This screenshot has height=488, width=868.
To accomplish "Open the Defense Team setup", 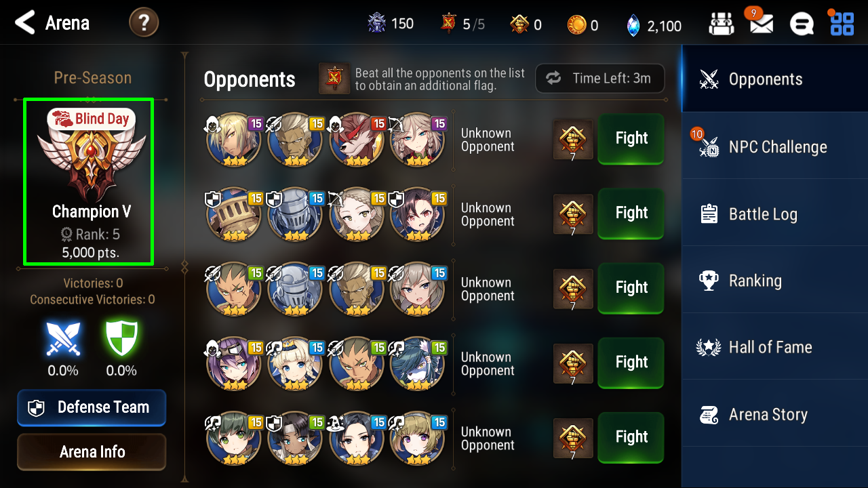I will [x=92, y=407].
